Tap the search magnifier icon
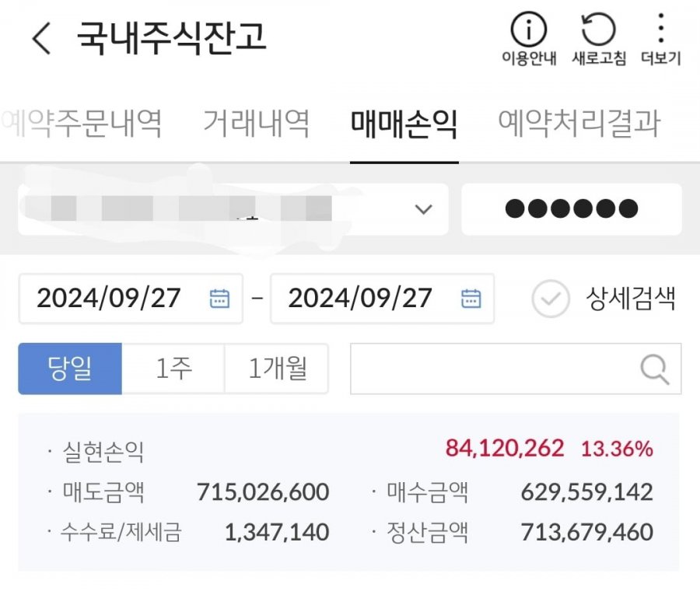 pyautogui.click(x=656, y=369)
